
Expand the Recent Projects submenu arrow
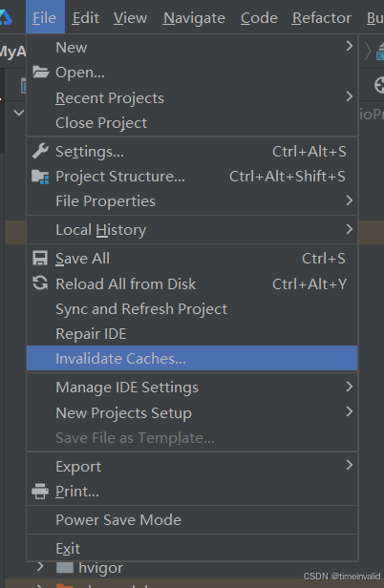point(350,96)
